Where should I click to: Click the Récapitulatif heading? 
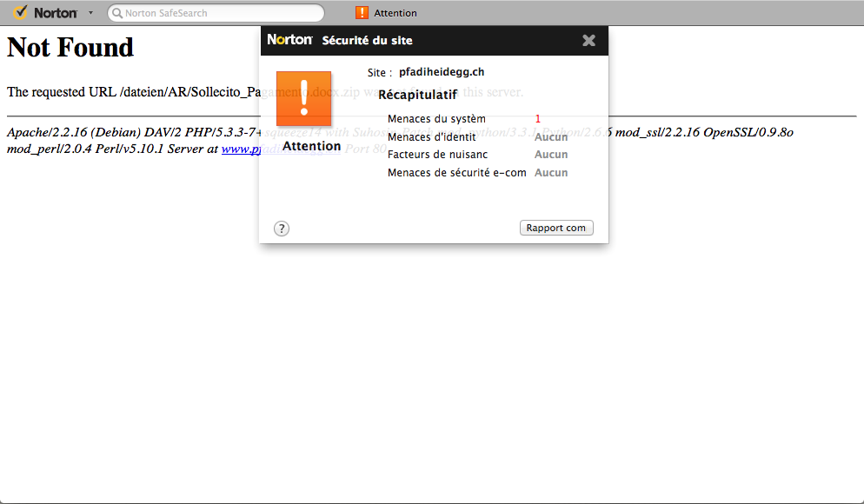[x=418, y=95]
